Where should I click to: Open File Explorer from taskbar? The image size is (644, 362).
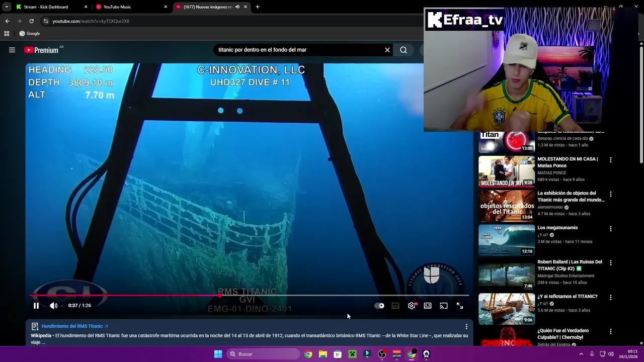323,354
